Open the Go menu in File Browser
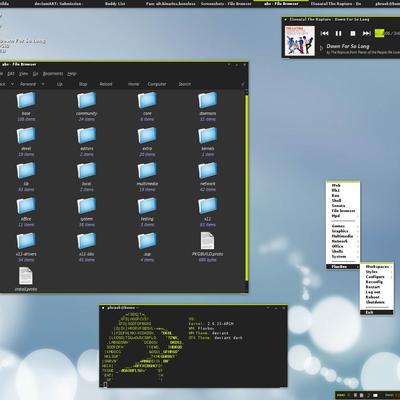 tap(36, 74)
